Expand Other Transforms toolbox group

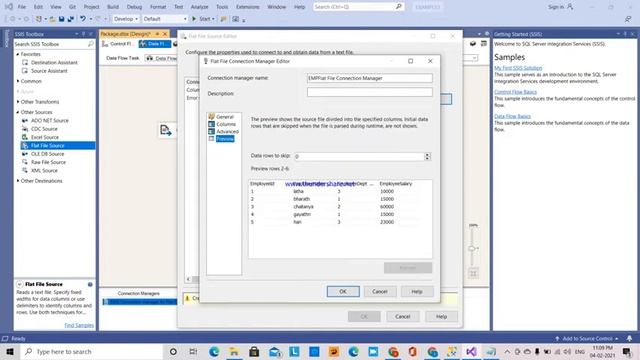18,102
